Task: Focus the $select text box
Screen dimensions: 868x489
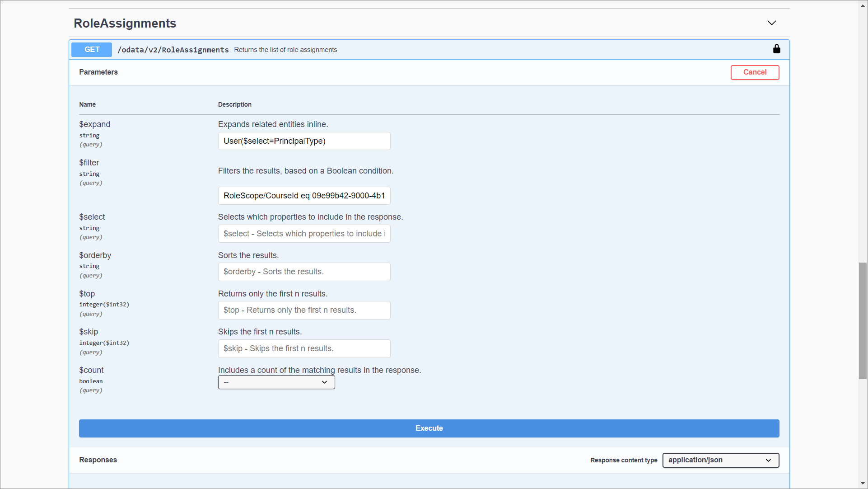Action: point(304,234)
